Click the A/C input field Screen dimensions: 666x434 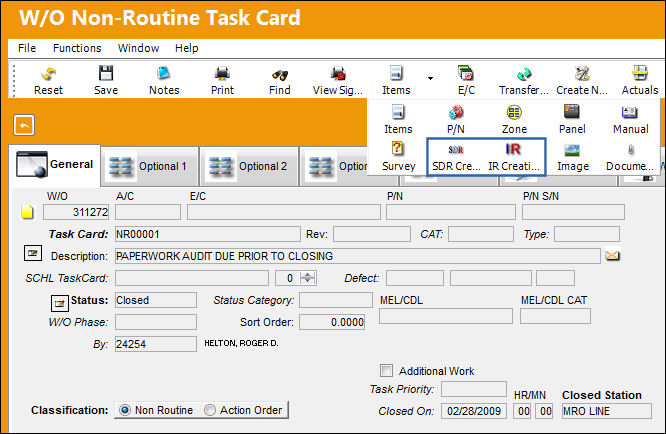(x=147, y=212)
